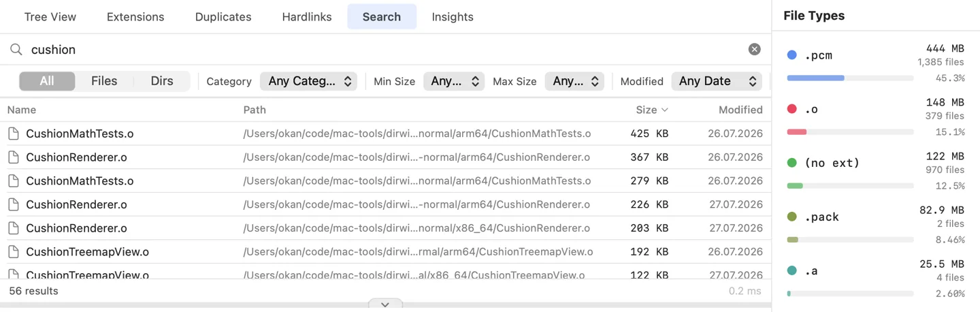
Task: Select the All filter segment
Action: [47, 81]
